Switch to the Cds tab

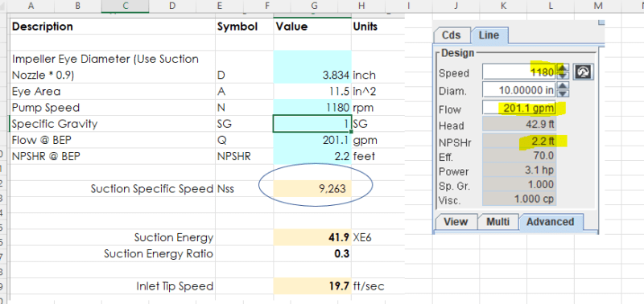tap(451, 35)
